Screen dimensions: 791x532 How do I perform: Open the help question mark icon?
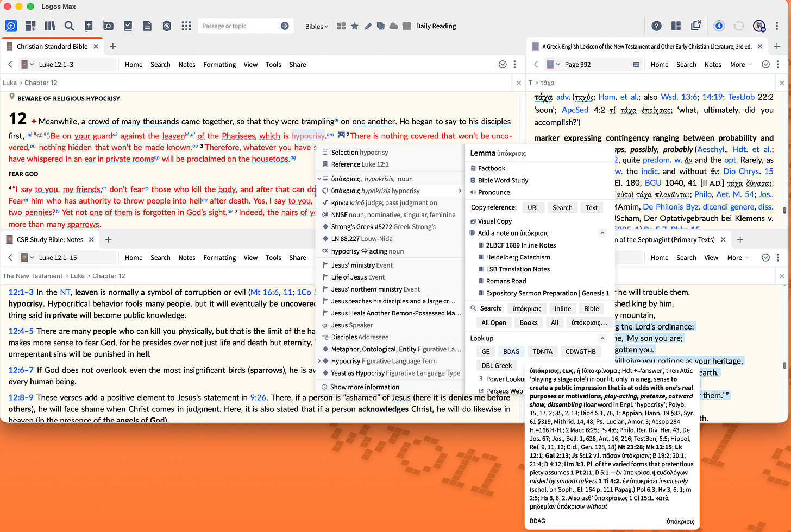tap(656, 26)
